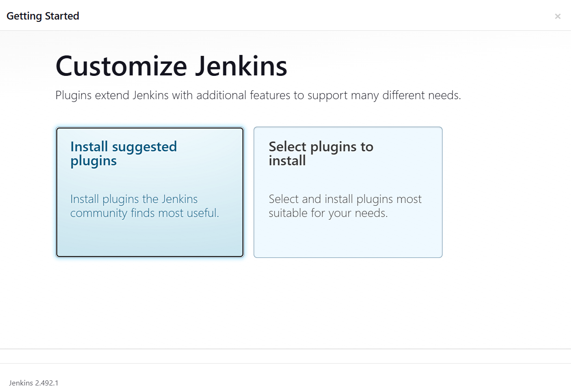Close the Getting Started dialog
Image resolution: width=571 pixels, height=392 pixels.
[558, 16]
